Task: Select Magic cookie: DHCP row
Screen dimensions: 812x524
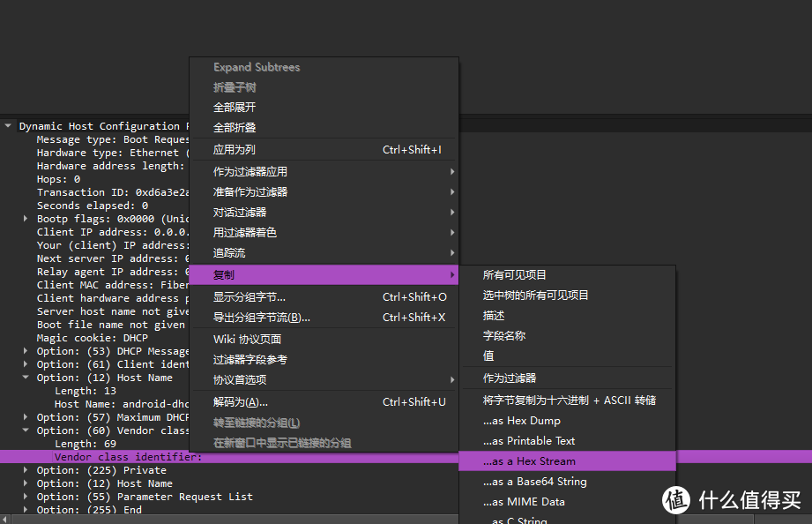Action: pos(93,337)
